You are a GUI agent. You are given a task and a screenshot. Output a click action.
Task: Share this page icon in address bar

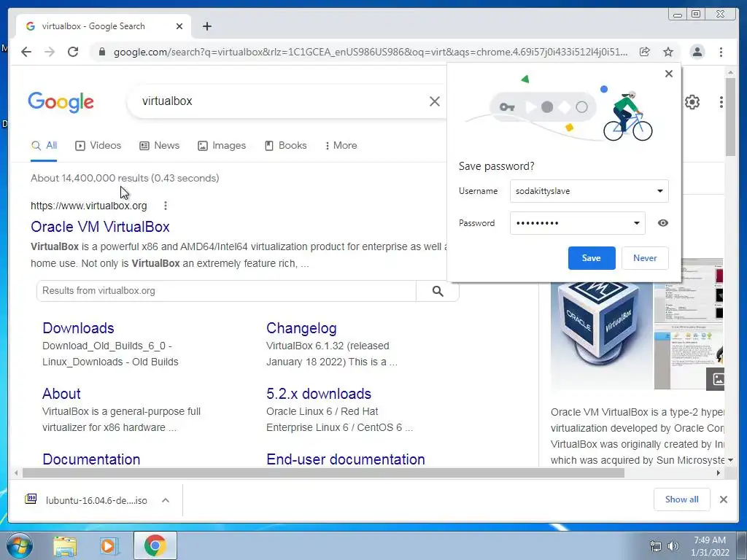click(x=645, y=52)
